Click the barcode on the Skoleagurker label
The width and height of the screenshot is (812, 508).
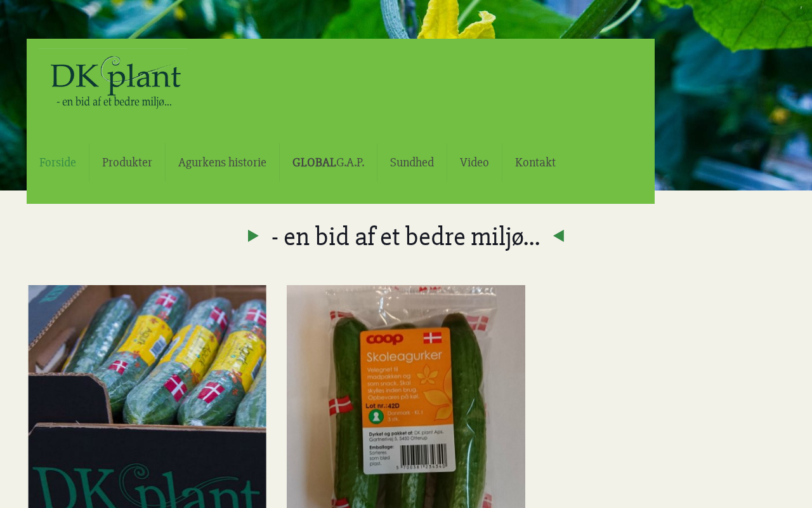click(422, 455)
